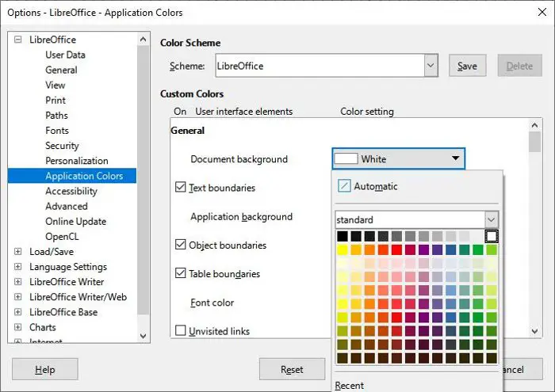Click the tree scrollbar down arrow
The height and width of the screenshot is (392, 555).
pyautogui.click(x=143, y=336)
